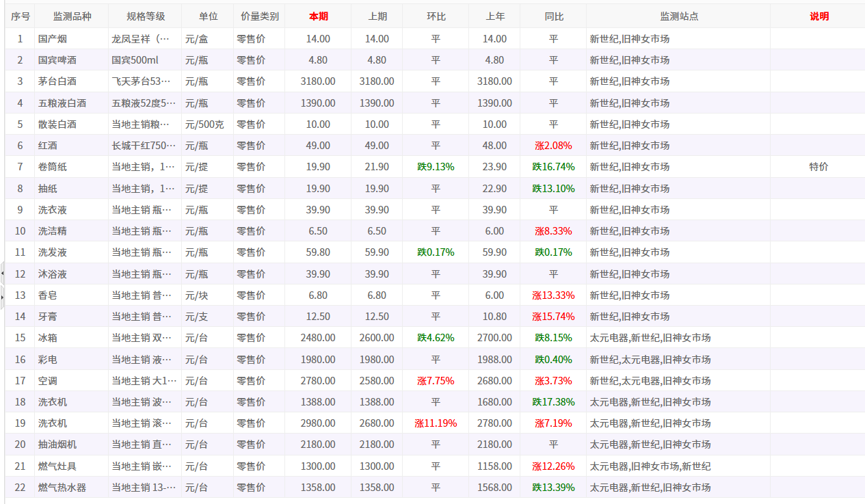Screen dimensions: 865x504
Task: Click 涨8.33% in the 洗洁精 row
Action: coord(553,231)
